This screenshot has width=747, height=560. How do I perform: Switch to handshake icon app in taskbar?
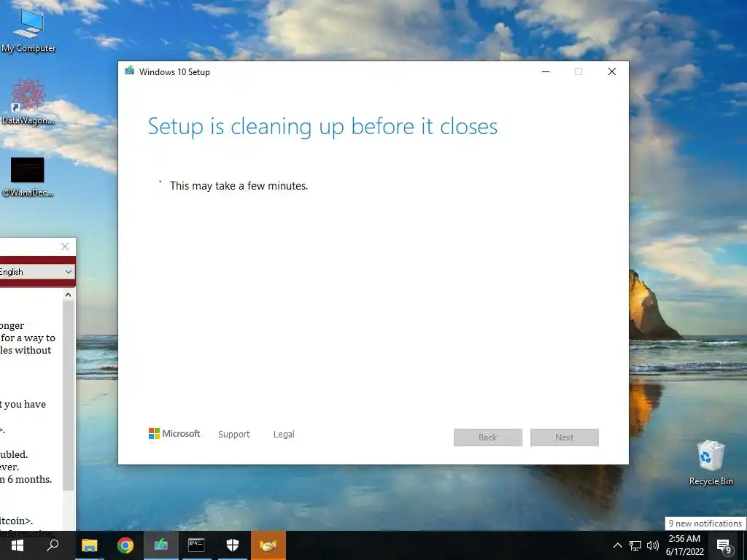tap(268, 545)
